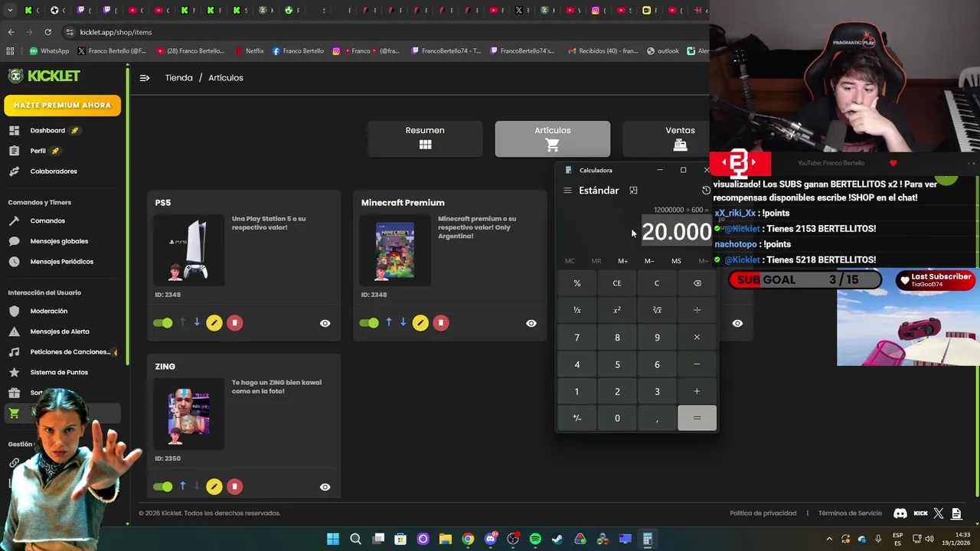The width and height of the screenshot is (980, 551).
Task: Toggle the ZING item enabled switch
Action: click(163, 487)
